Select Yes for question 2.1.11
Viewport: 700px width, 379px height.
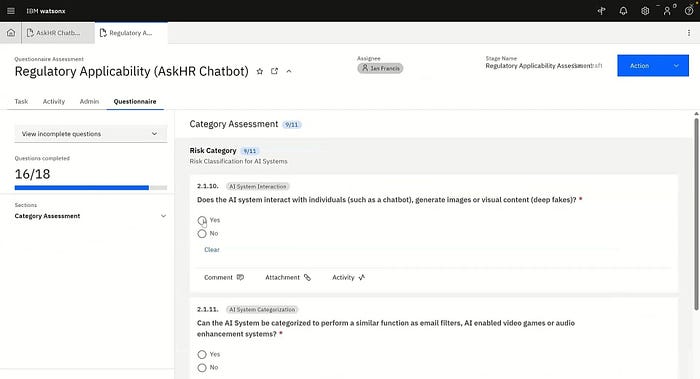click(x=202, y=354)
